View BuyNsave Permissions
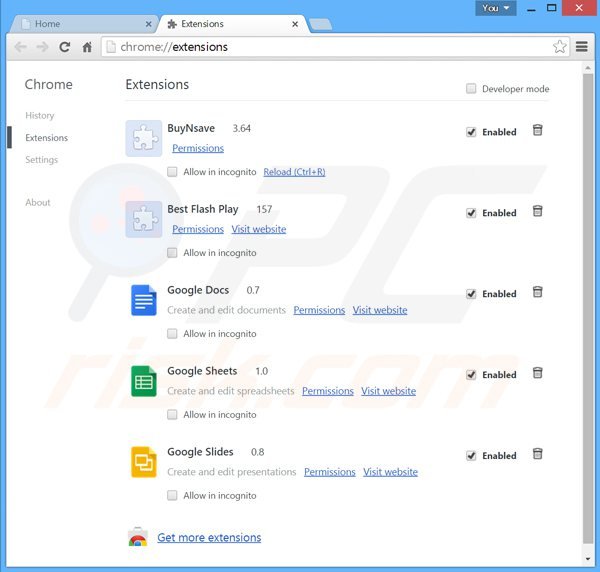Image resolution: width=600 pixels, height=572 pixels. pyautogui.click(x=198, y=148)
